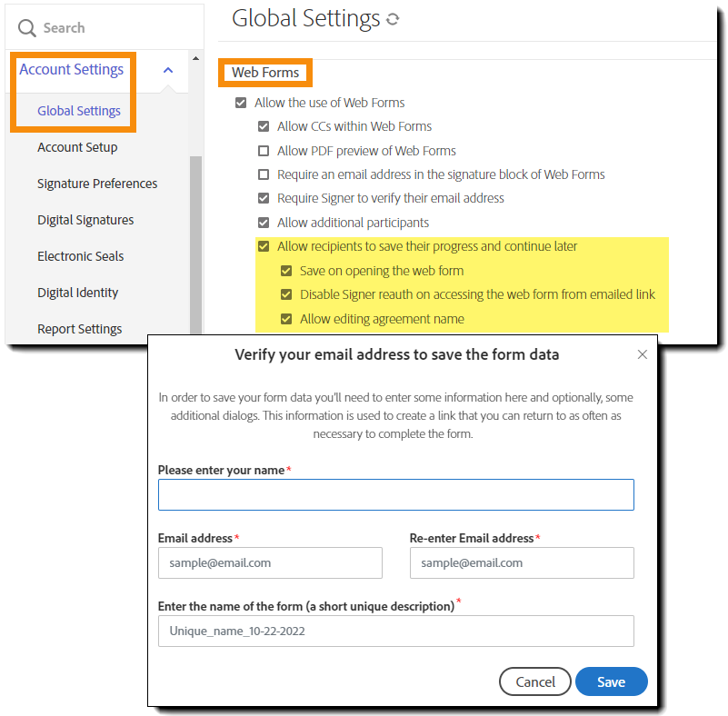The width and height of the screenshot is (728, 716).
Task: Uncheck Allow additional participants
Action: [264, 223]
